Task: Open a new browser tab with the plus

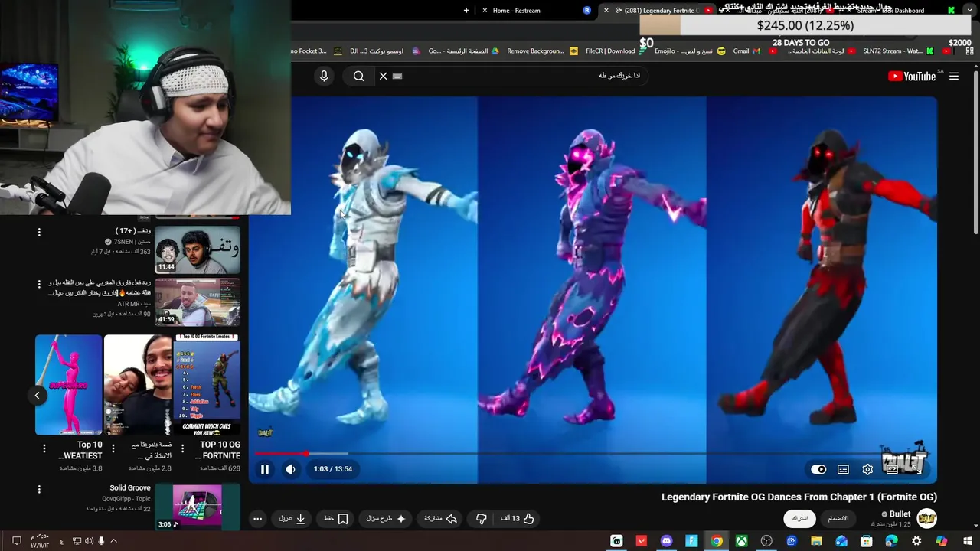Action: [x=466, y=11]
